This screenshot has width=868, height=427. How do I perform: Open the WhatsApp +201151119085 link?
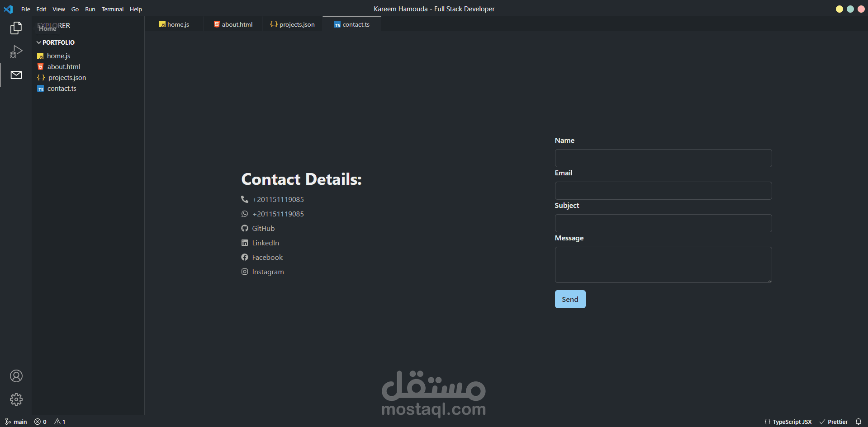(278, 214)
